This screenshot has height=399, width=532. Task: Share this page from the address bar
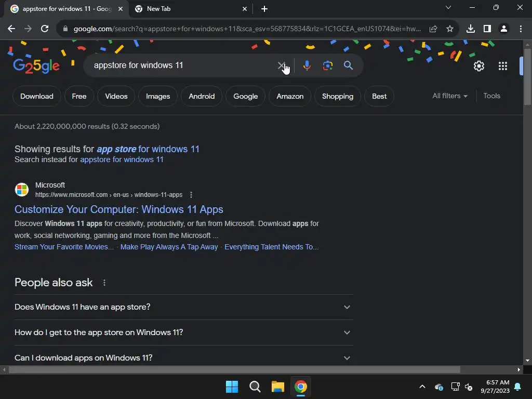pyautogui.click(x=433, y=29)
